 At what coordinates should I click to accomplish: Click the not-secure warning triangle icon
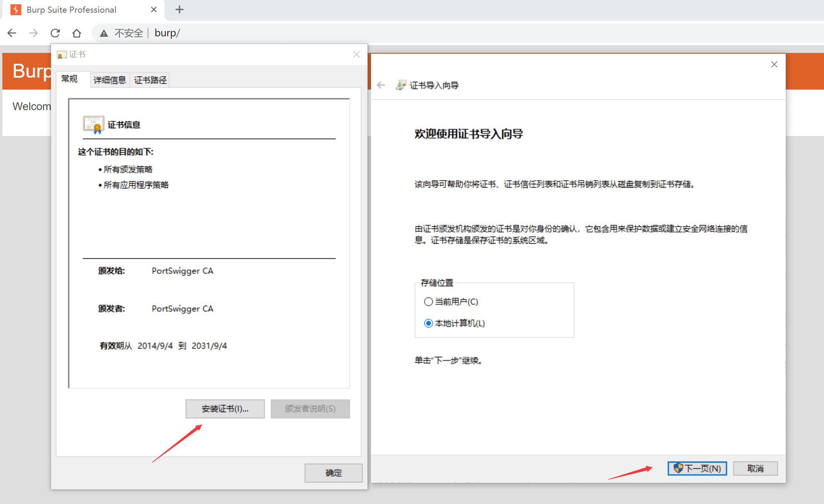104,33
